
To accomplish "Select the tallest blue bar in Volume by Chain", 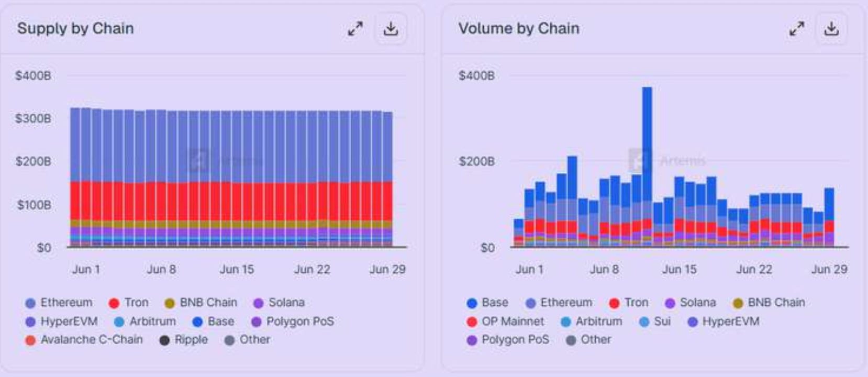I will click(647, 144).
